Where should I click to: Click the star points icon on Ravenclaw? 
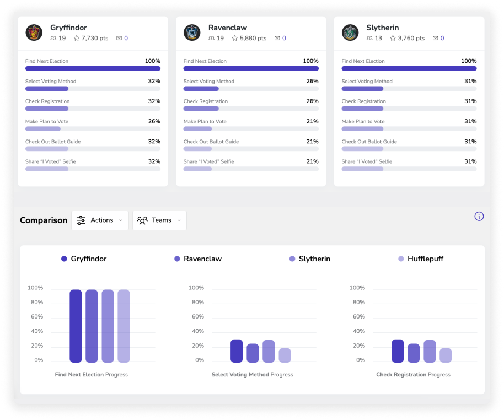click(x=235, y=38)
